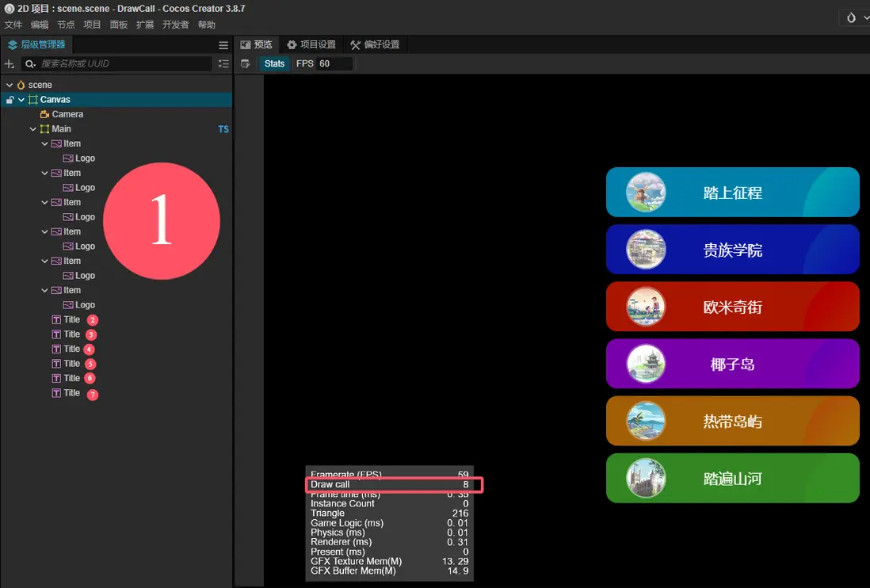Click the search type filter magnifier icon
Viewport: 870px width, 588px height.
coord(29,64)
